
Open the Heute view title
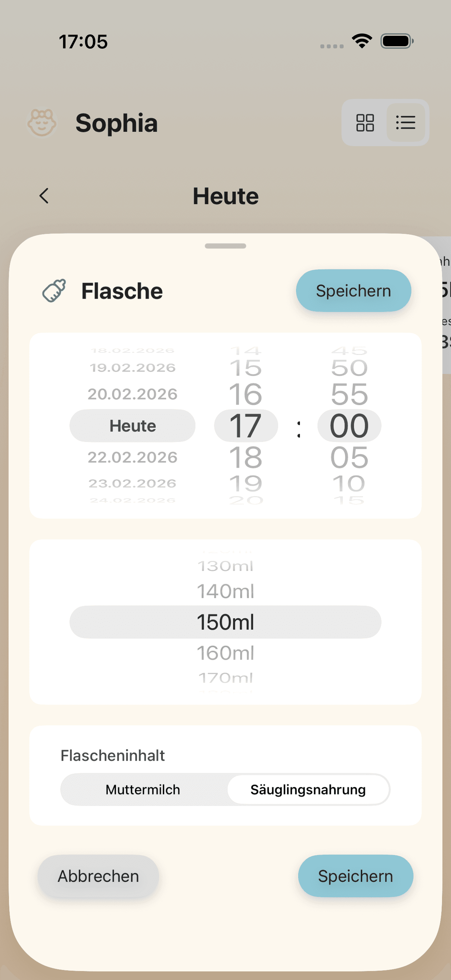coord(225,196)
